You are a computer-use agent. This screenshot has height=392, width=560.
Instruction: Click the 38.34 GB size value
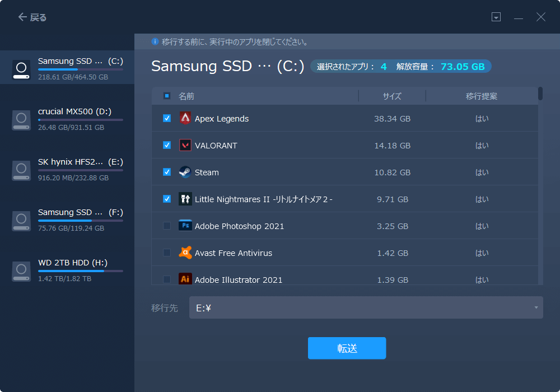coord(392,119)
